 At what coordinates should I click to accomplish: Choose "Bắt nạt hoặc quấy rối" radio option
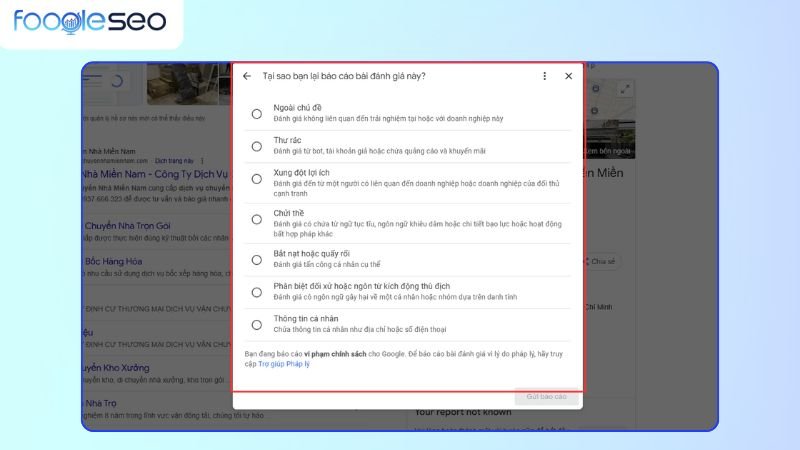coord(257,260)
